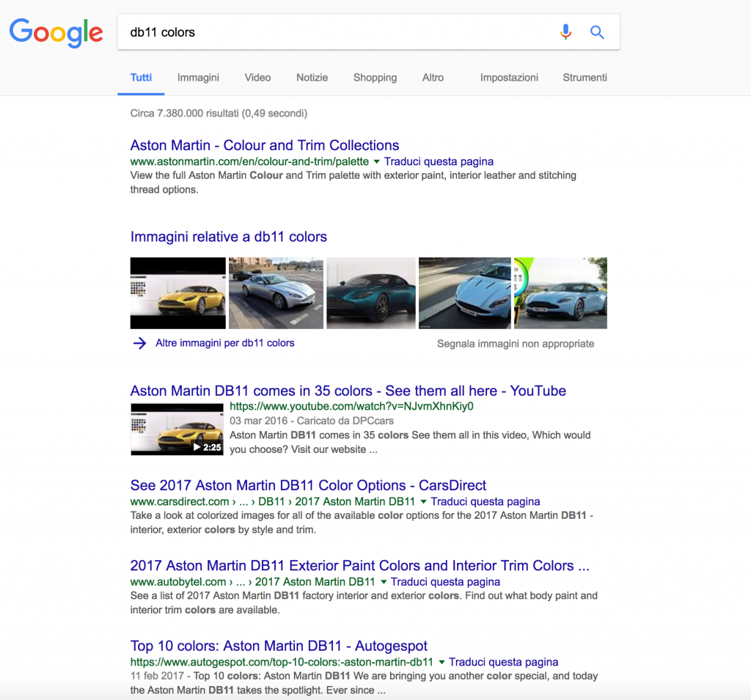Viewport: 751px width, 700px height.
Task: Activate voice search microphone icon
Action: [x=565, y=32]
